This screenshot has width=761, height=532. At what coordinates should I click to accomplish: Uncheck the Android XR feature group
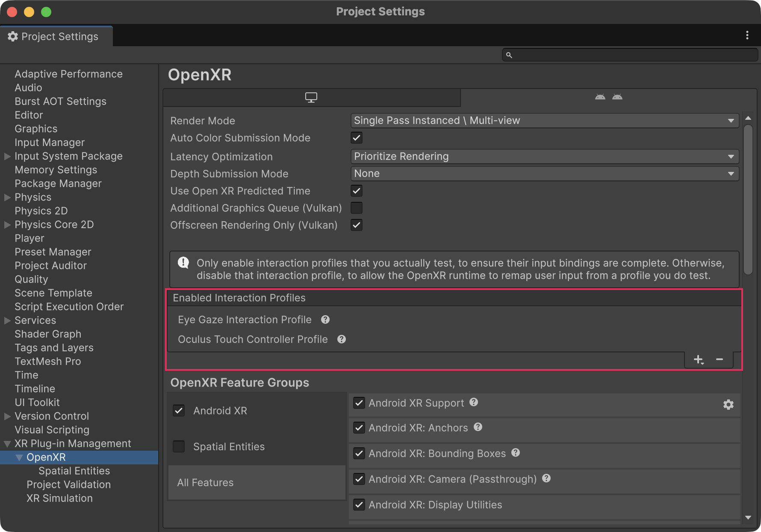click(179, 411)
